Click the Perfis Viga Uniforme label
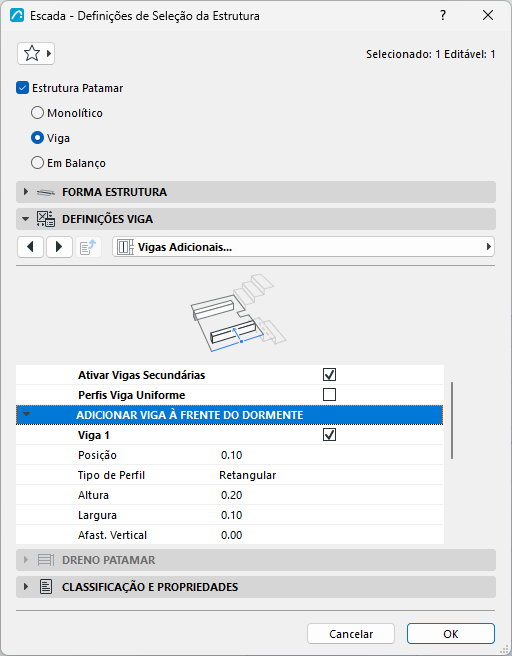512x656 pixels. pos(131,395)
